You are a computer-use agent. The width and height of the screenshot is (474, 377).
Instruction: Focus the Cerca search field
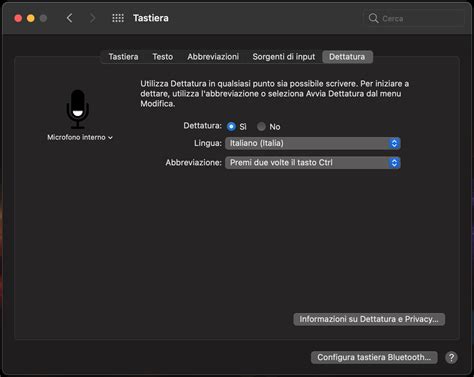pos(413,18)
